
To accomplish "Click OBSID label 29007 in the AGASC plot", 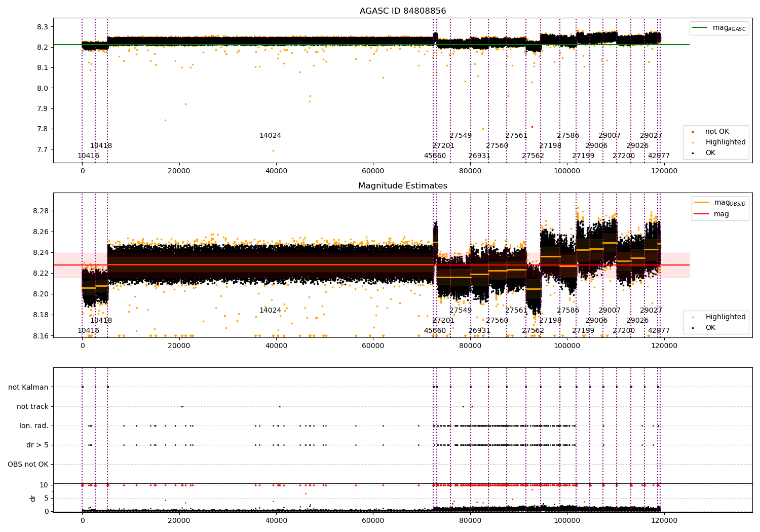I will (610, 136).
